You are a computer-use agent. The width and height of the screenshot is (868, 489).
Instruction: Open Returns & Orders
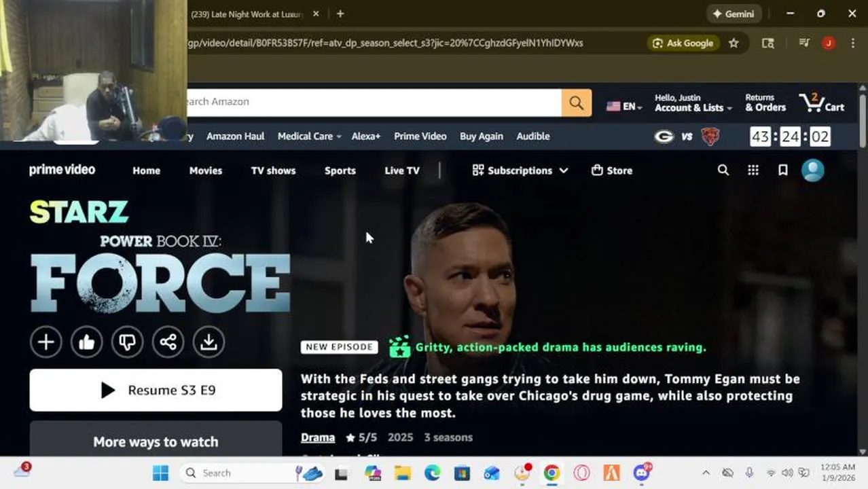coord(765,103)
